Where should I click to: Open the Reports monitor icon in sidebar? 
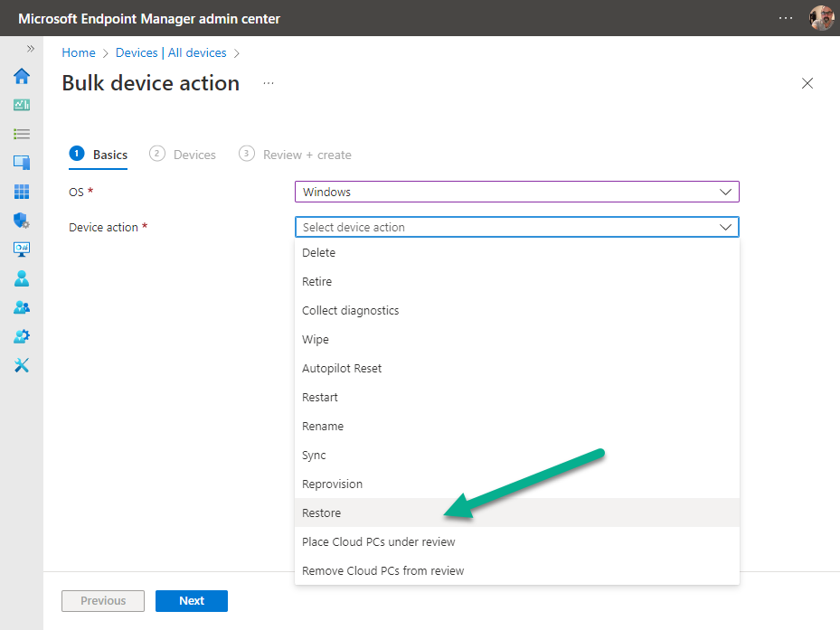point(22,249)
